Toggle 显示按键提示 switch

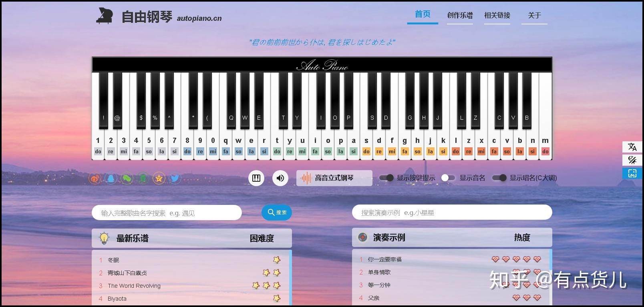386,178
